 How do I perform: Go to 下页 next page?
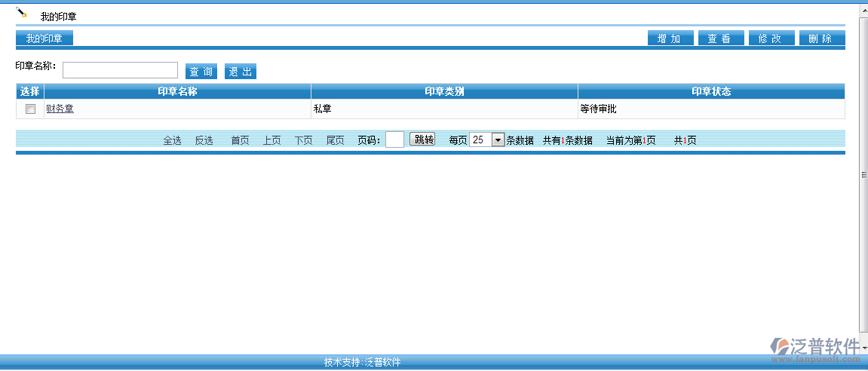coord(303,141)
